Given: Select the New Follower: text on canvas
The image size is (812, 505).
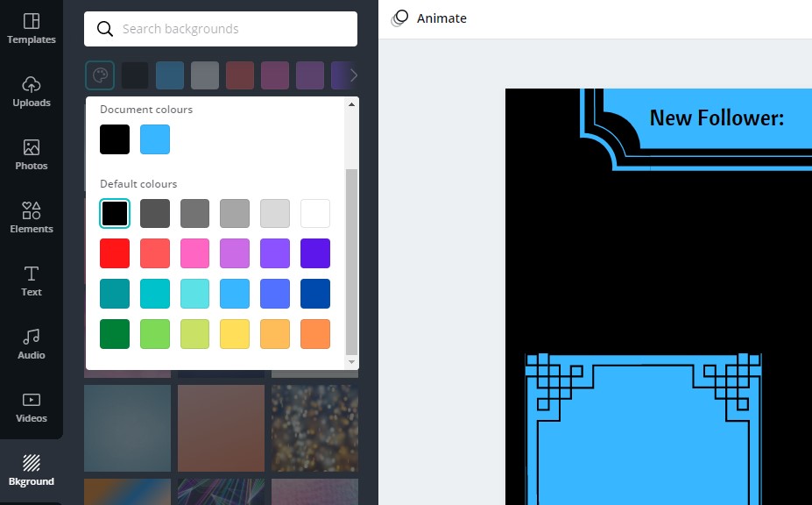Looking at the screenshot, I should point(717,117).
